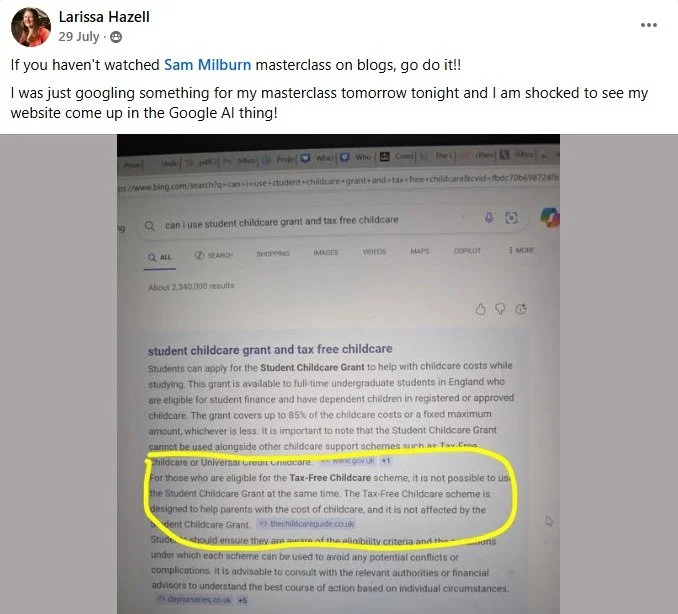Click the thumbs up feedback icon
Screen dimensions: 678x614
(x=480, y=310)
